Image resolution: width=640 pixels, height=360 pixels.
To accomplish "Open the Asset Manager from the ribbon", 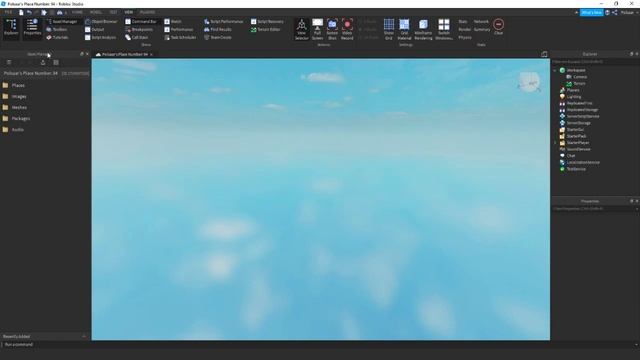I will tap(62, 21).
